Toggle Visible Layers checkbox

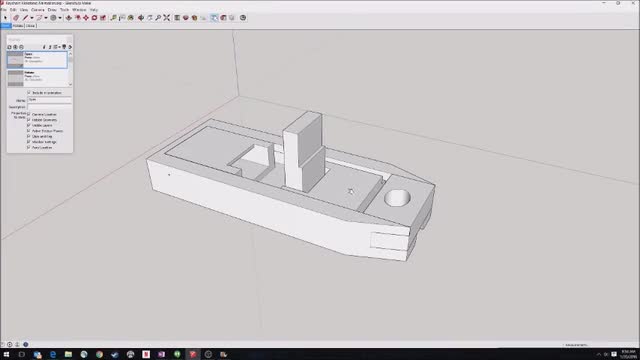[29, 125]
